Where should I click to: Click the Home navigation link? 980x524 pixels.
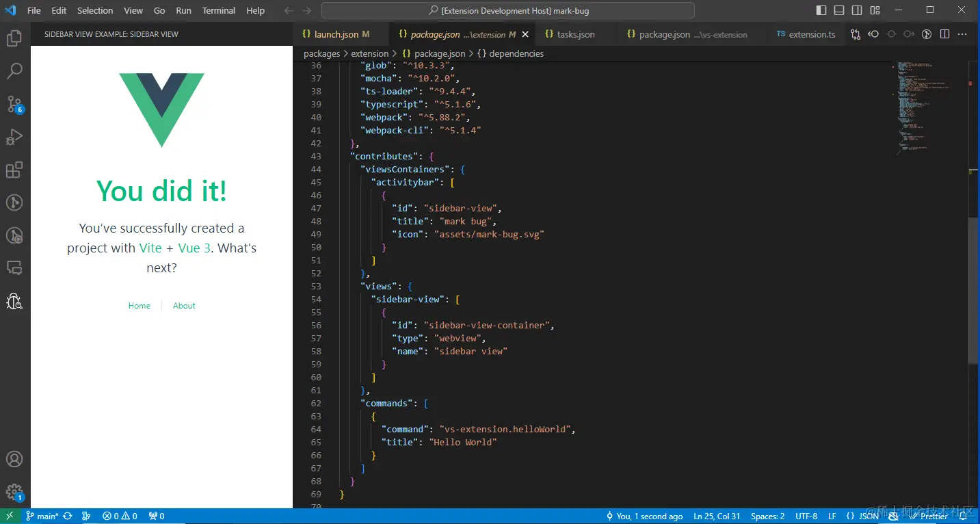[140, 306]
